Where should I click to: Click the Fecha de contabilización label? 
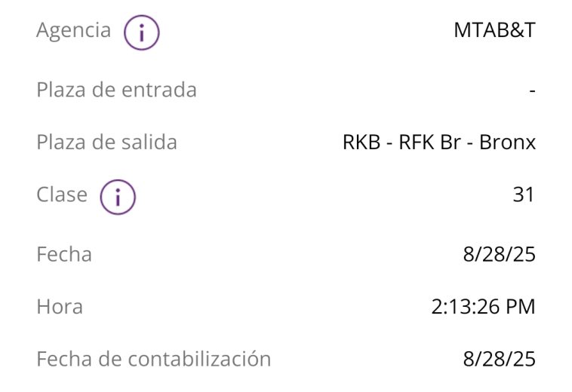coord(153,359)
